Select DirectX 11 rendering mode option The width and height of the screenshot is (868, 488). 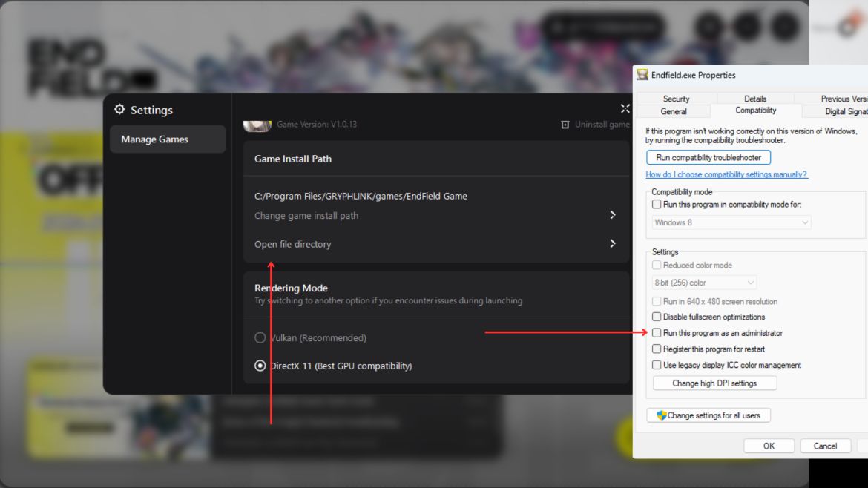260,366
